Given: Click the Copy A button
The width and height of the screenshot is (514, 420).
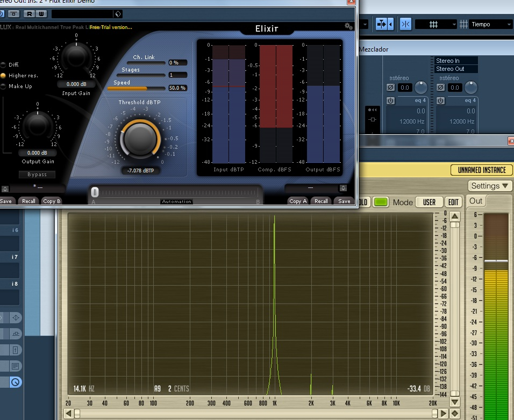Looking at the screenshot, I should [298, 201].
